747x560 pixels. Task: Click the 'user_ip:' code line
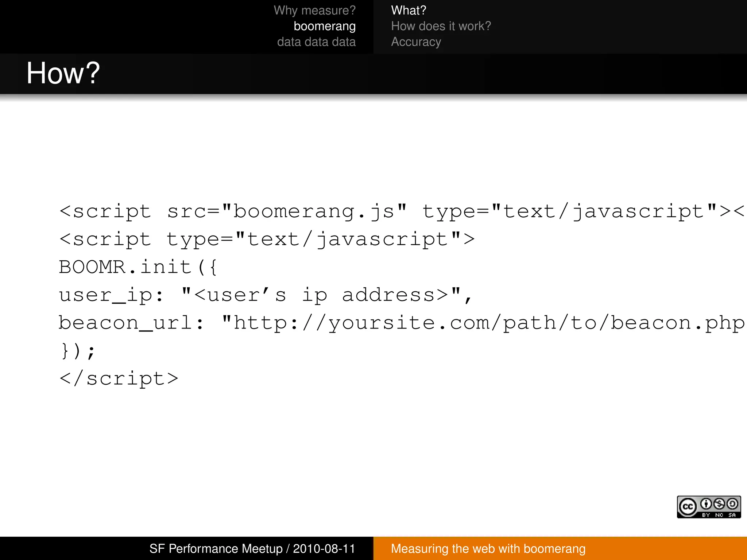click(266, 295)
